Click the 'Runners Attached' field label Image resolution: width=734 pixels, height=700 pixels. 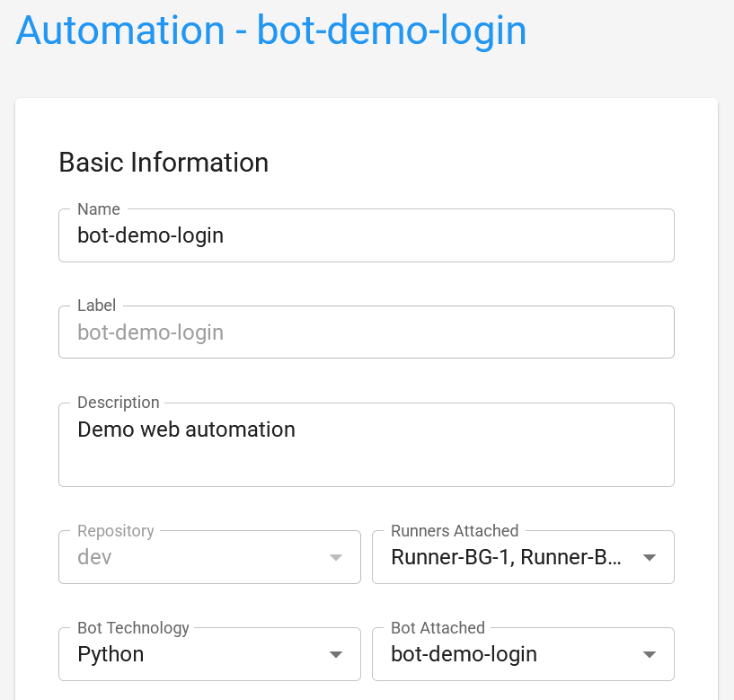(455, 530)
